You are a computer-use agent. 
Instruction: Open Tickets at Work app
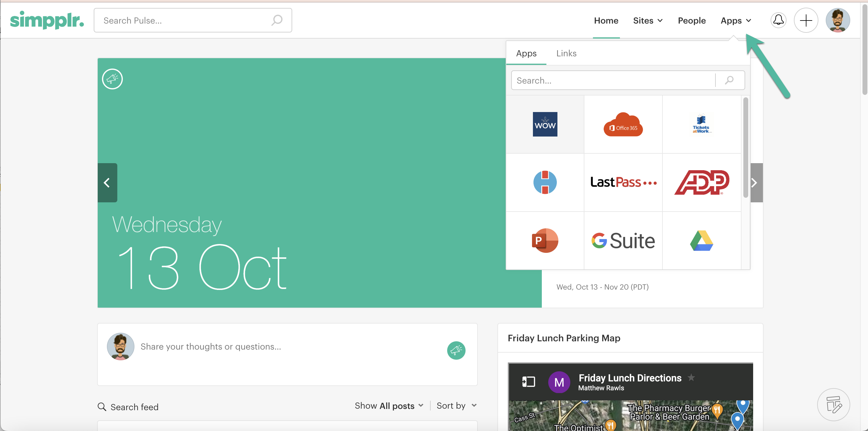click(702, 124)
